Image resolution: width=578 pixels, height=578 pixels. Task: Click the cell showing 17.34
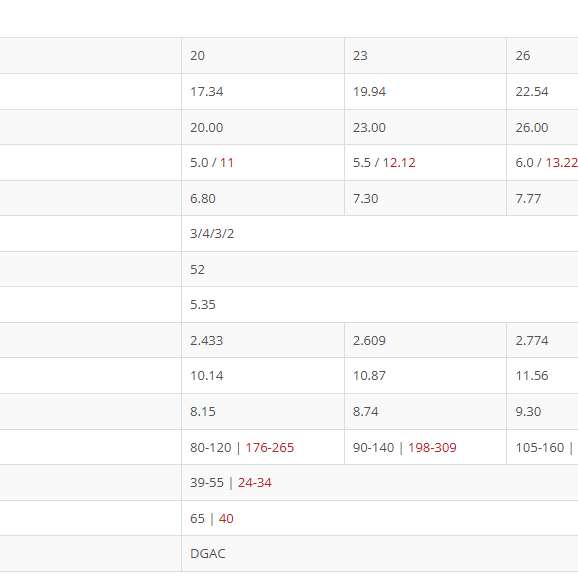(x=263, y=91)
